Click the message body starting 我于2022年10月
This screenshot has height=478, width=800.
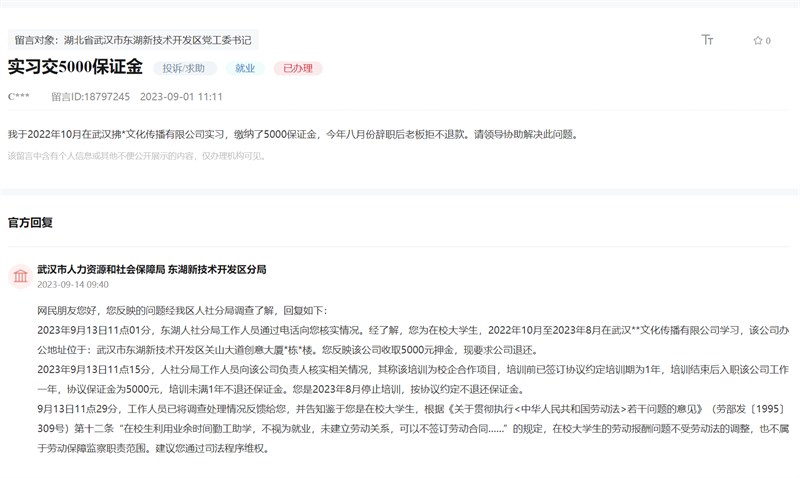pyautogui.click(x=293, y=135)
